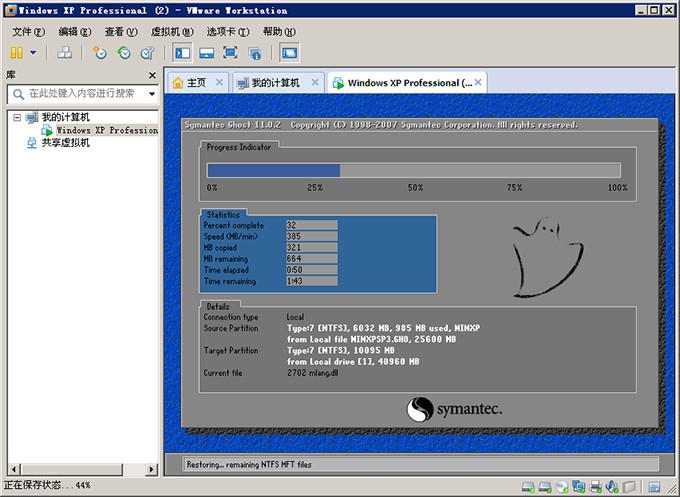Click the 正在保存状态 44% status text
This screenshot has height=497, width=680.
click(x=47, y=485)
